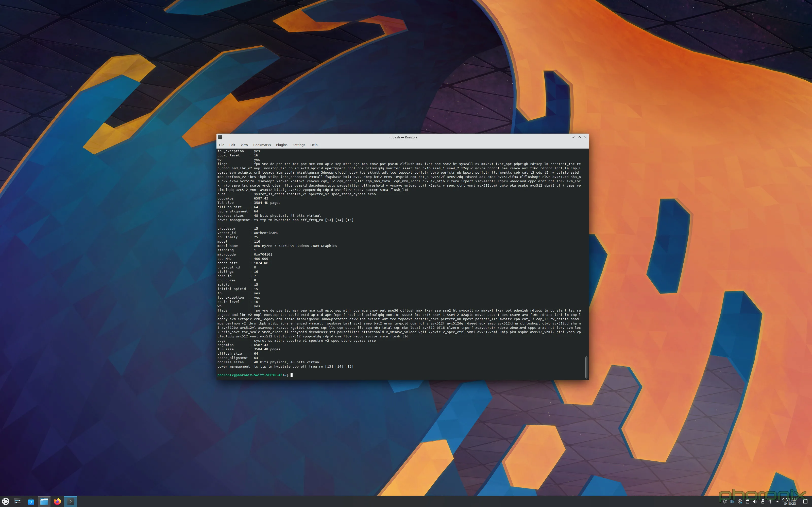This screenshot has width=812, height=507.
Task: Expand the hidden system tray icons arrow
Action: 778,502
